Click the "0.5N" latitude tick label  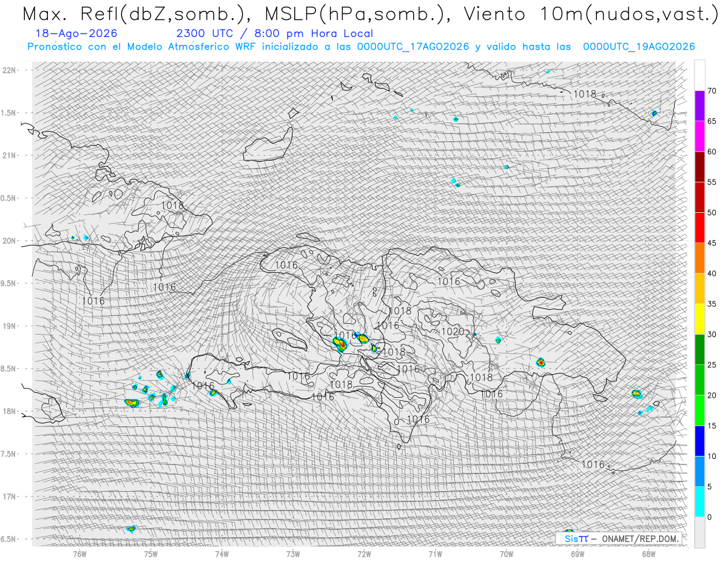[x=9, y=198]
